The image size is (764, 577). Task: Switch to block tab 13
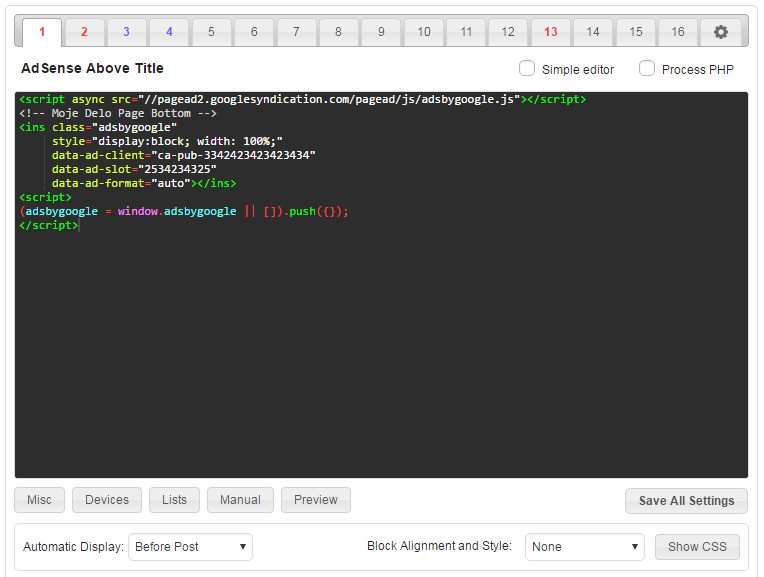pyautogui.click(x=551, y=32)
